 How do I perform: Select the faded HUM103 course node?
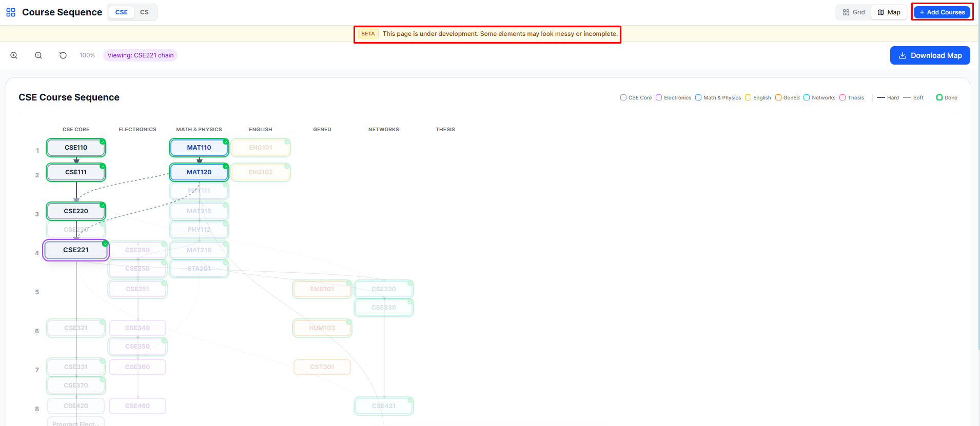point(322,328)
